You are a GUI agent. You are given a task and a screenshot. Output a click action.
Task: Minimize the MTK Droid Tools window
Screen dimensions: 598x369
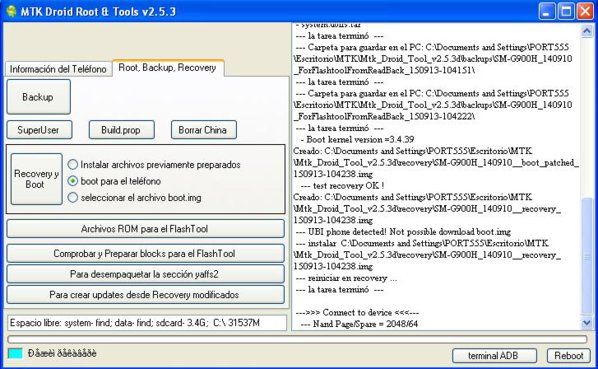click(547, 11)
